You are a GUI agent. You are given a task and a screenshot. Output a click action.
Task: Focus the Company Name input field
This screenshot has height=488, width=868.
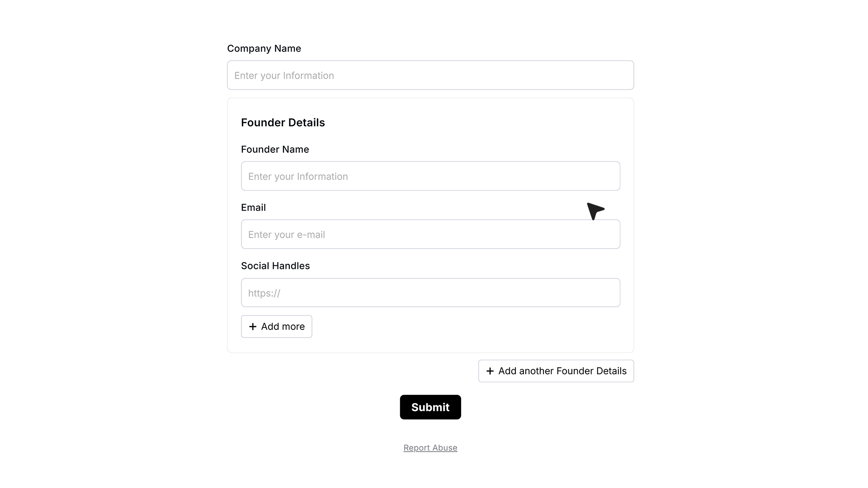point(430,75)
